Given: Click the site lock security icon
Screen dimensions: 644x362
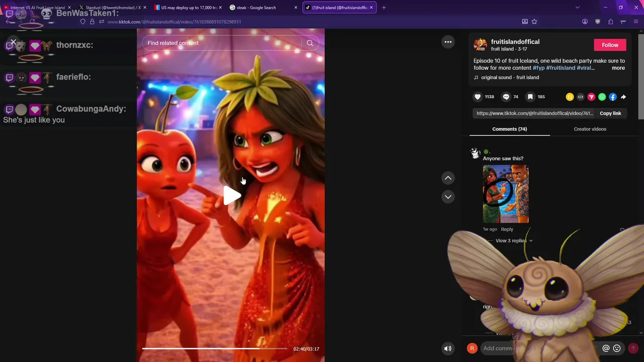Looking at the screenshot, I should point(92,22).
